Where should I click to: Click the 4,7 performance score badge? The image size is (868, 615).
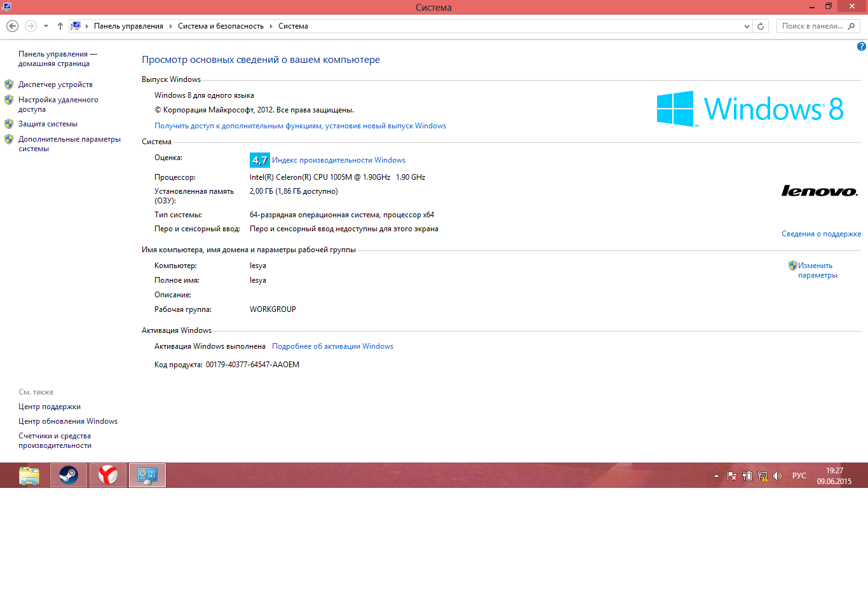pos(259,160)
